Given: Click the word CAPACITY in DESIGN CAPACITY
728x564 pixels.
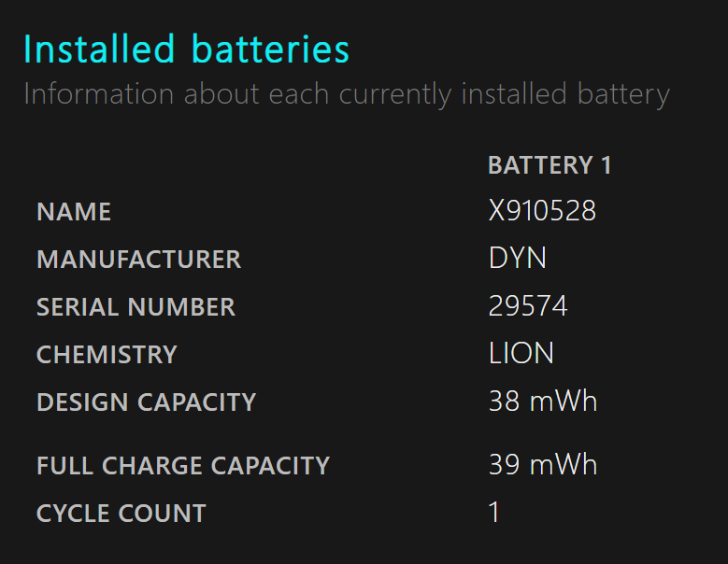Looking at the screenshot, I should [x=197, y=402].
